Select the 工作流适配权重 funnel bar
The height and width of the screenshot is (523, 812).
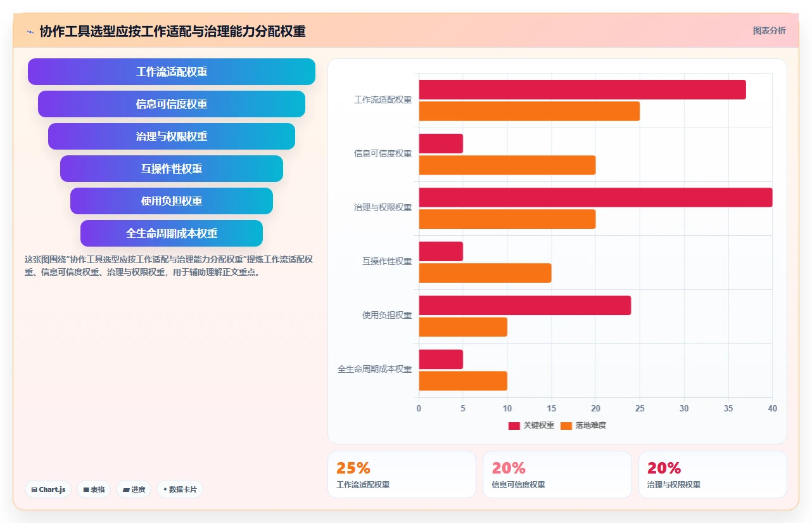172,72
